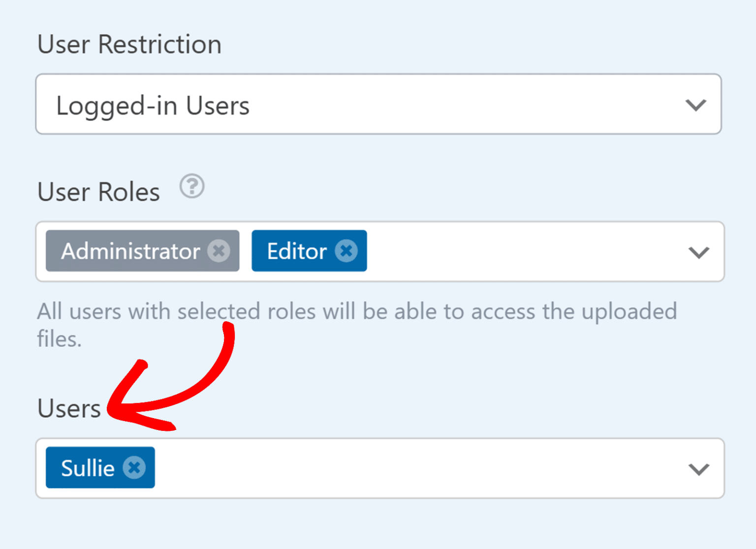
Task: Expand the User Roles dropdown list
Action: pyautogui.click(x=697, y=252)
